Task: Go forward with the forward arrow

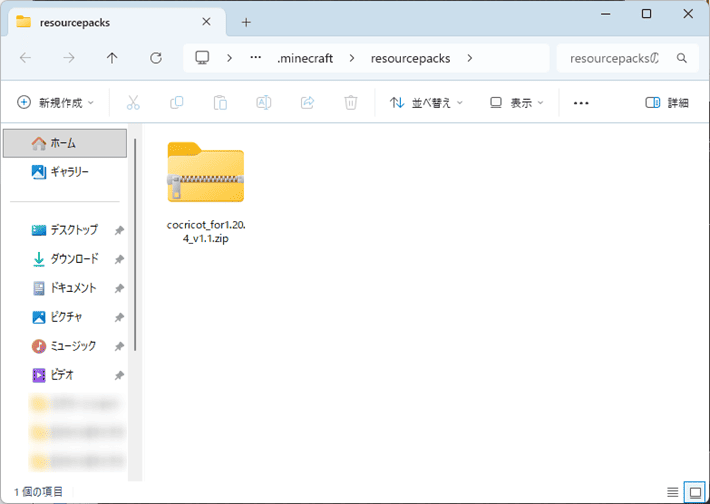Action: 69,58
